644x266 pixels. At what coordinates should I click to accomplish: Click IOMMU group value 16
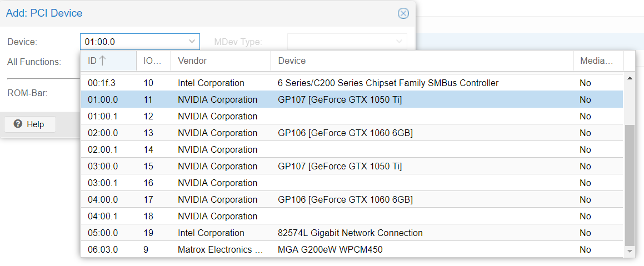click(x=148, y=183)
